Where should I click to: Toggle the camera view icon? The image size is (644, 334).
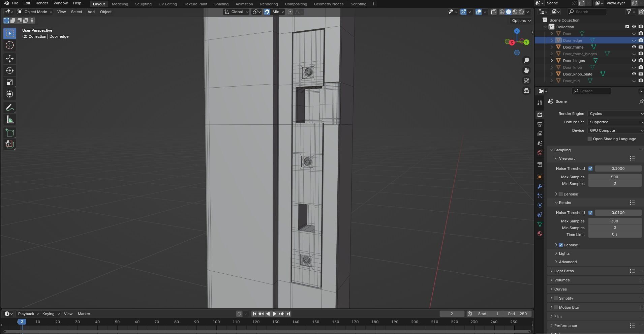526,81
